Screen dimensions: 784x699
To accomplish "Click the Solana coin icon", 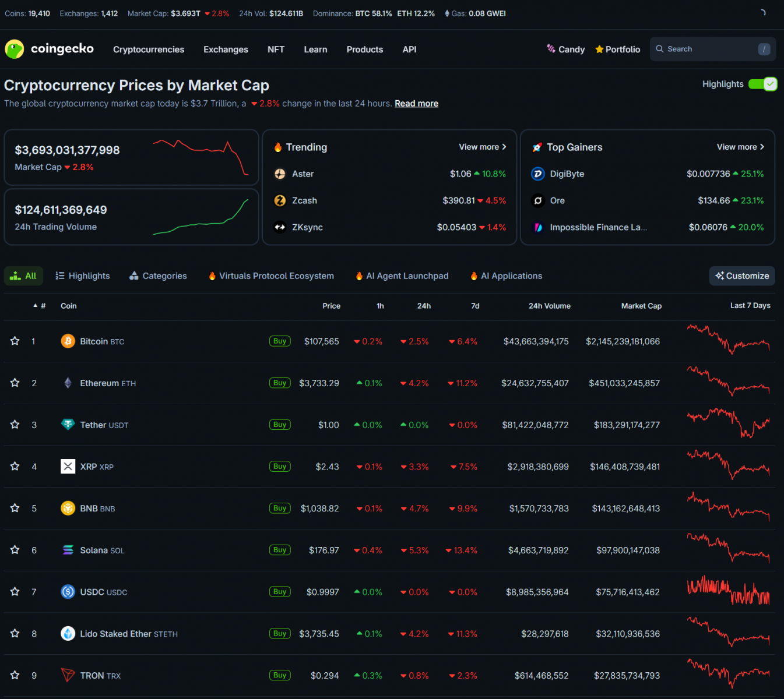I will tap(68, 550).
